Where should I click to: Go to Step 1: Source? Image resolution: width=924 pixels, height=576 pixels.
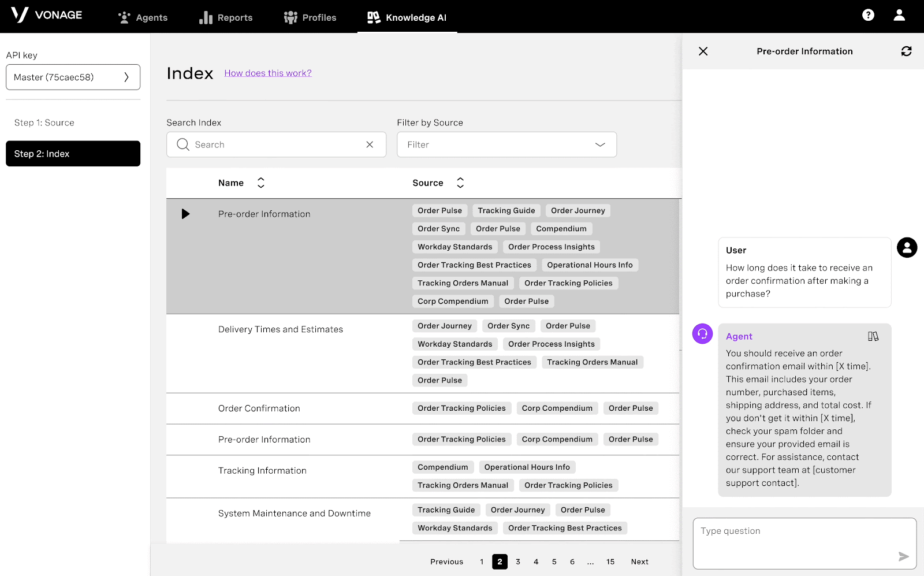(44, 122)
